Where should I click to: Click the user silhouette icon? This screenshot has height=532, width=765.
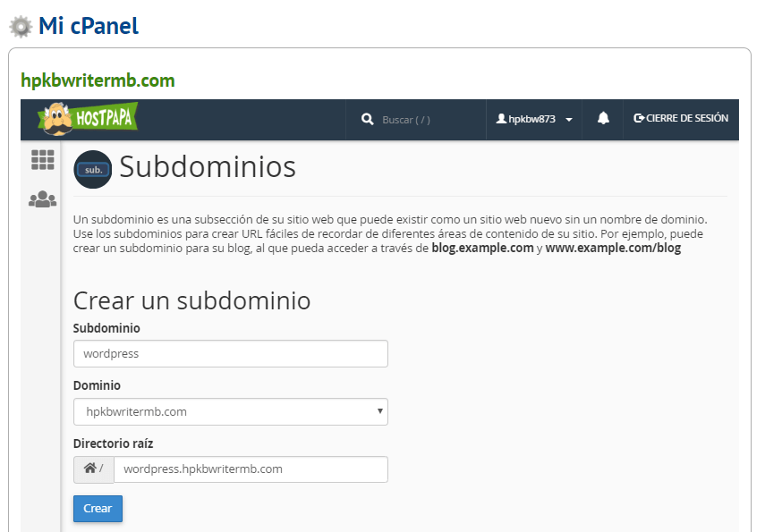pyautogui.click(x=501, y=119)
